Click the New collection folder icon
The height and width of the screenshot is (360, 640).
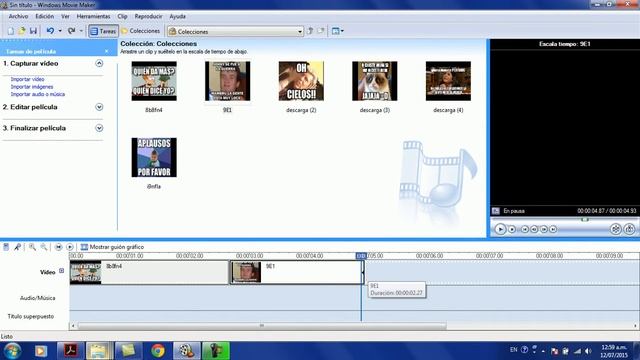(x=321, y=31)
